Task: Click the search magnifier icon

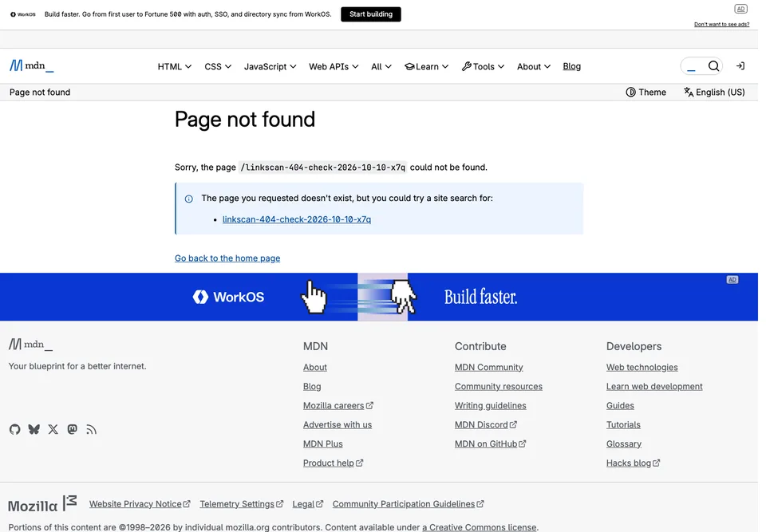Action: [x=713, y=66]
